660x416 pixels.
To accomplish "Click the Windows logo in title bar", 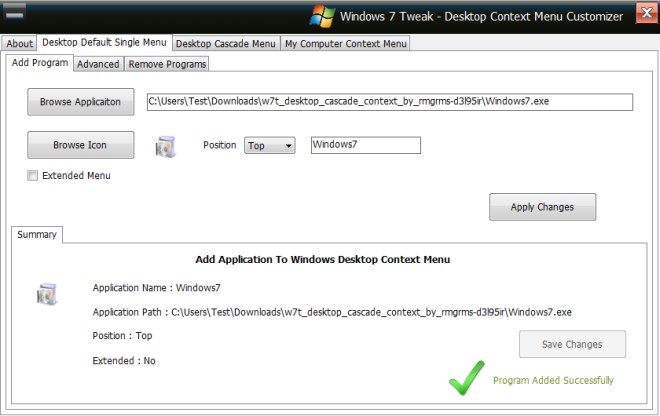I will click(x=322, y=16).
